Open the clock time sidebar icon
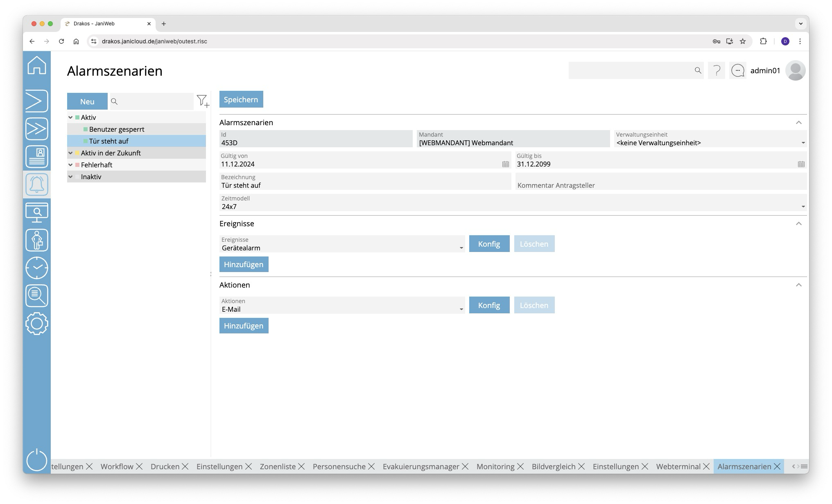 pos(37,268)
